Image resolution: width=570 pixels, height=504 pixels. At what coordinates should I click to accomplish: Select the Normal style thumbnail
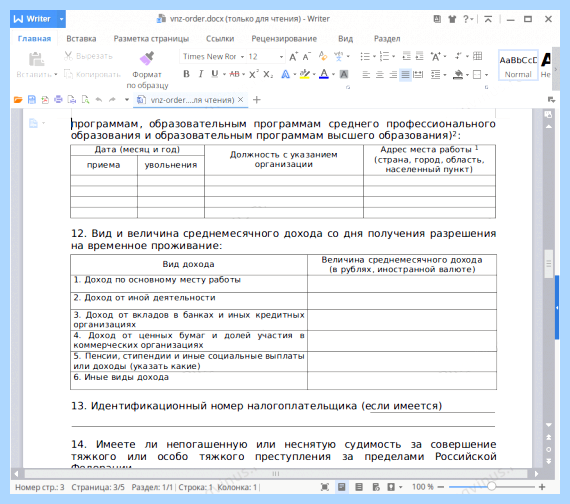[518, 65]
